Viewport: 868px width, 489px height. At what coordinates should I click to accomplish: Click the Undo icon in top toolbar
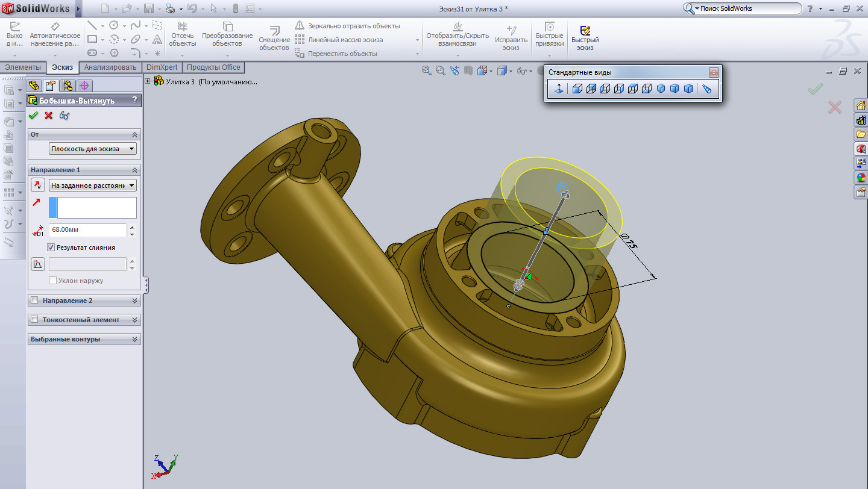[x=192, y=8]
